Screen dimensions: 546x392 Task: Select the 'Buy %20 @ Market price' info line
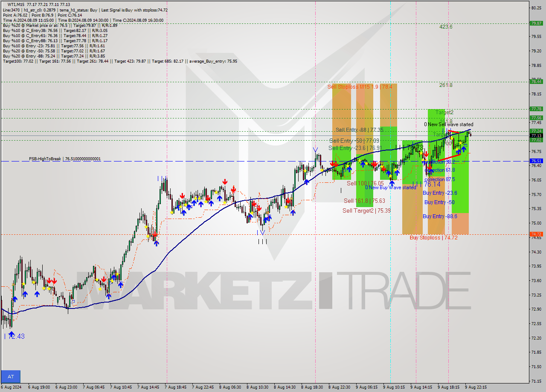pos(60,26)
